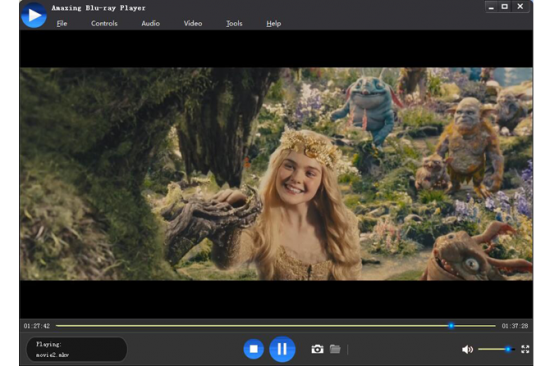Maximize the player window
The height and width of the screenshot is (366, 550).
tap(505, 7)
